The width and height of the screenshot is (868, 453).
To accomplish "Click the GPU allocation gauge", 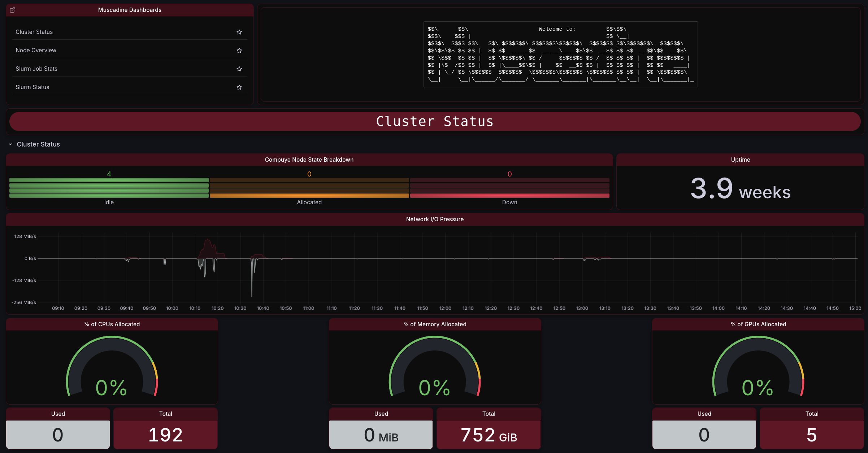I will (758, 366).
